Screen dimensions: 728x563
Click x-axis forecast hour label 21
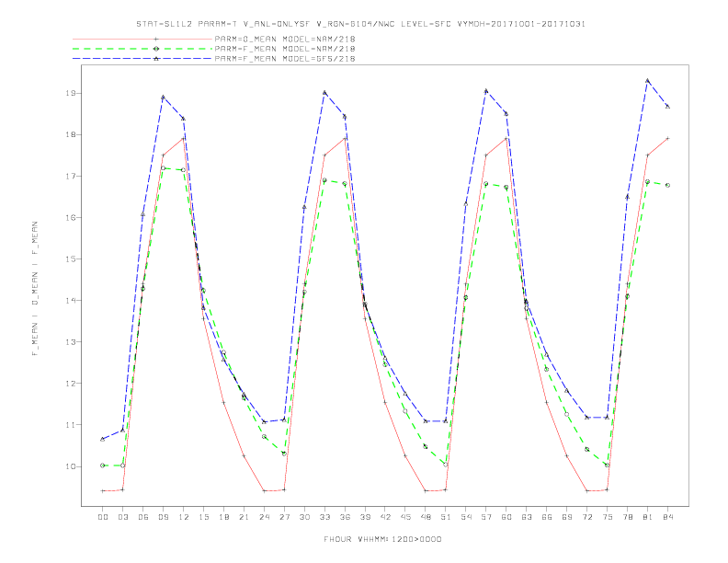coord(244,517)
